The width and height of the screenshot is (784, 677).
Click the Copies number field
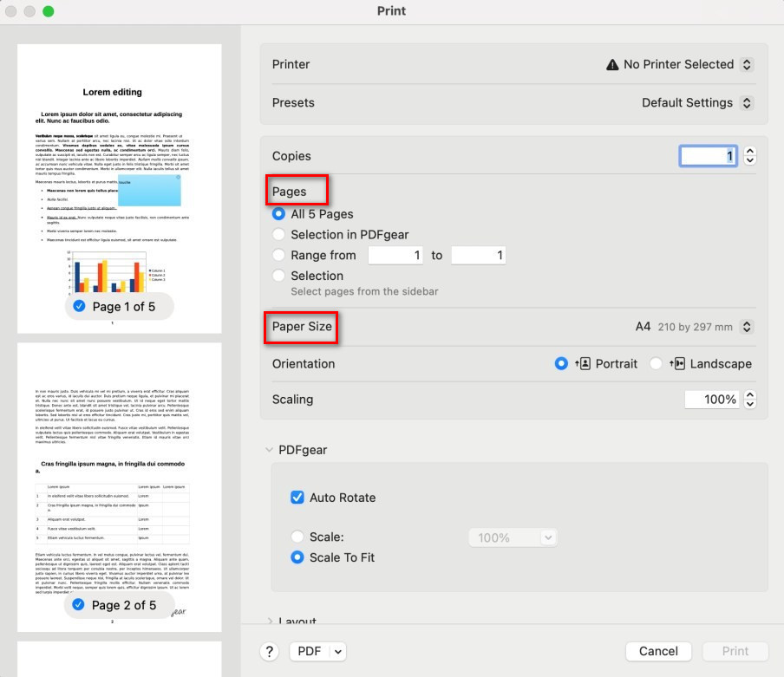tap(708, 156)
